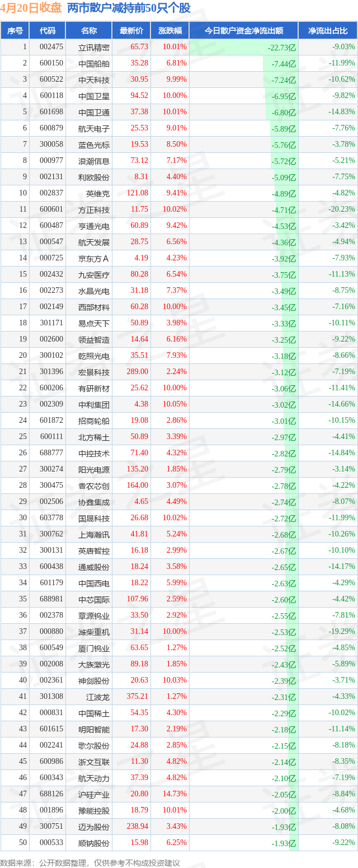Image resolution: width=358 pixels, height=868 pixels.
Task: Click stock name 明阳智能
Action: pyautogui.click(x=94, y=729)
